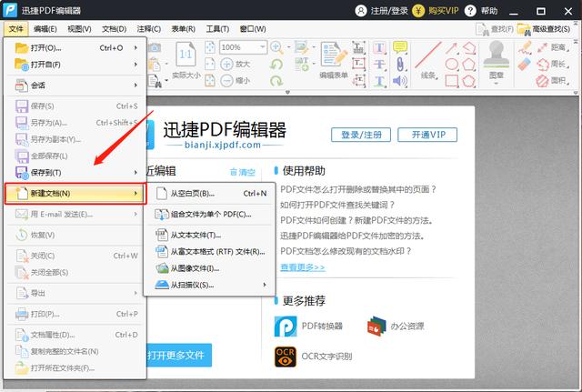The image size is (582, 392).
Task: Click the 图章 stamp tool icon
Action: [496, 56]
